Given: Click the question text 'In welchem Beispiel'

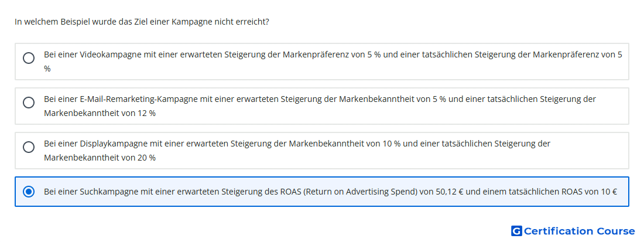Looking at the screenshot, I should 49,22.
